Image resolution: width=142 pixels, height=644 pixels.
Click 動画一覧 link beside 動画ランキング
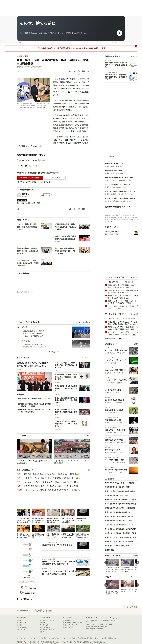135,556
